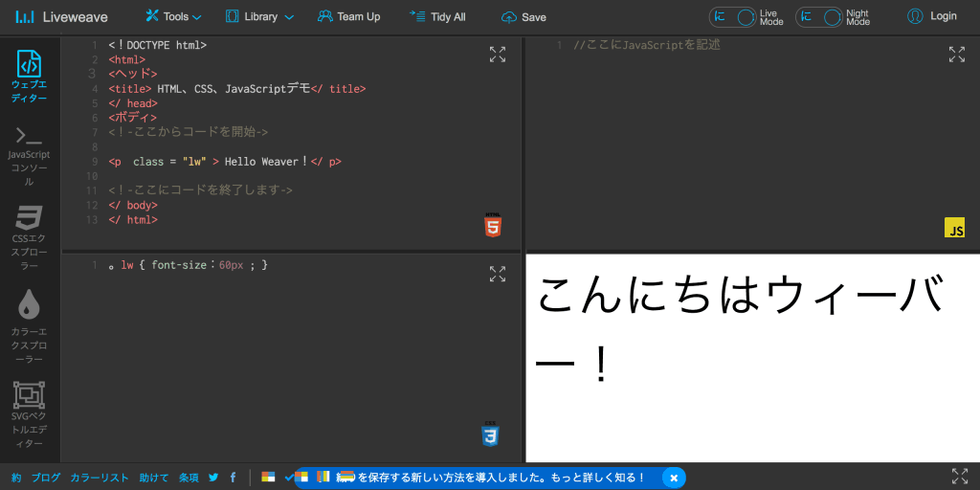The height and width of the screenshot is (490, 980).
Task: Close the blue notification banner
Action: pyautogui.click(x=674, y=478)
